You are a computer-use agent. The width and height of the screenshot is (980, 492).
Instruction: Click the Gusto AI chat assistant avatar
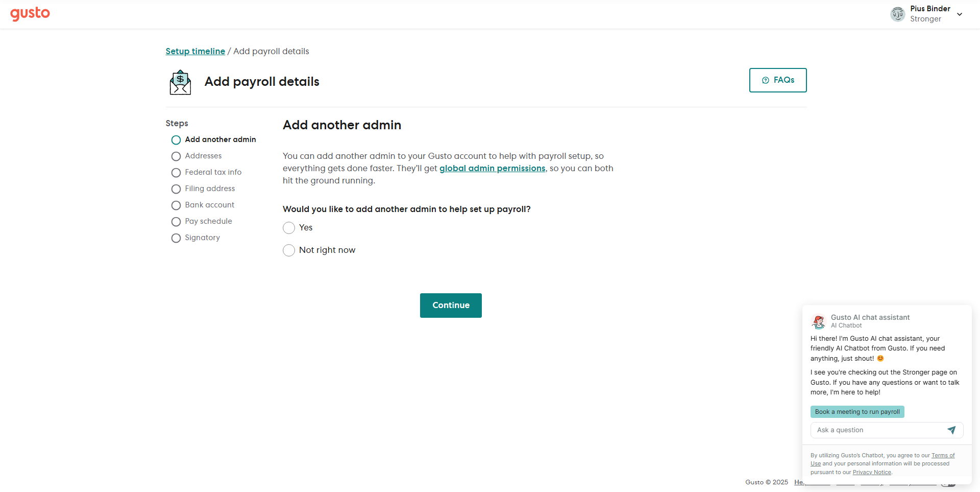point(819,321)
